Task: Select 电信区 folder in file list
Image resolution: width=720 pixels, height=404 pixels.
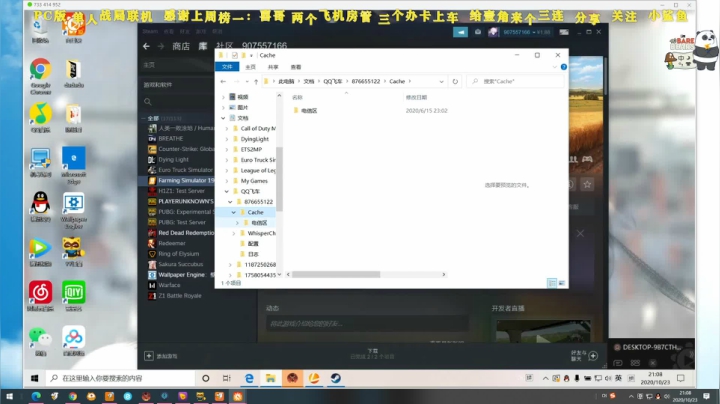Action: [x=305, y=111]
